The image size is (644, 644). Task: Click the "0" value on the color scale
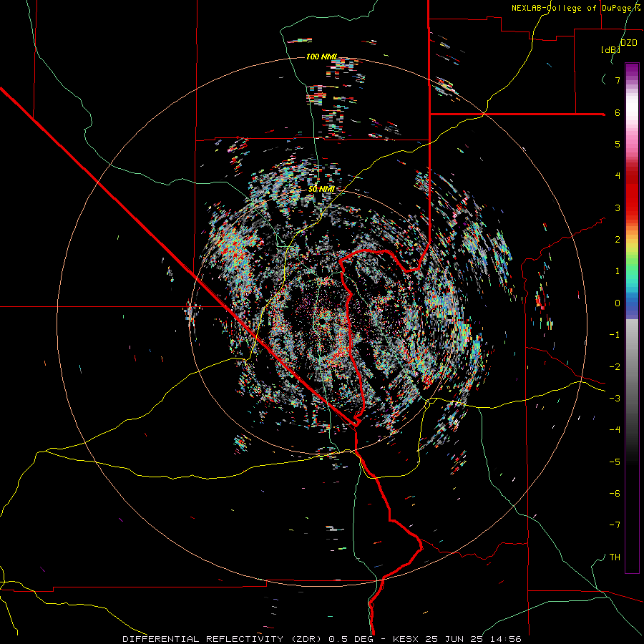pyautogui.click(x=618, y=303)
